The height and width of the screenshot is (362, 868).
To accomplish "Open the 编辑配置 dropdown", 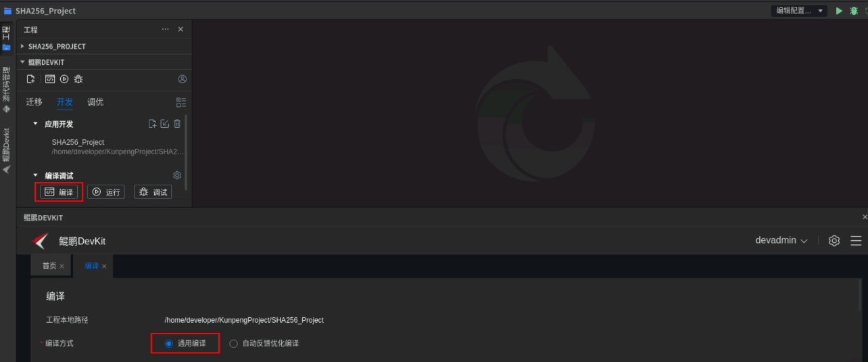I will [x=800, y=11].
